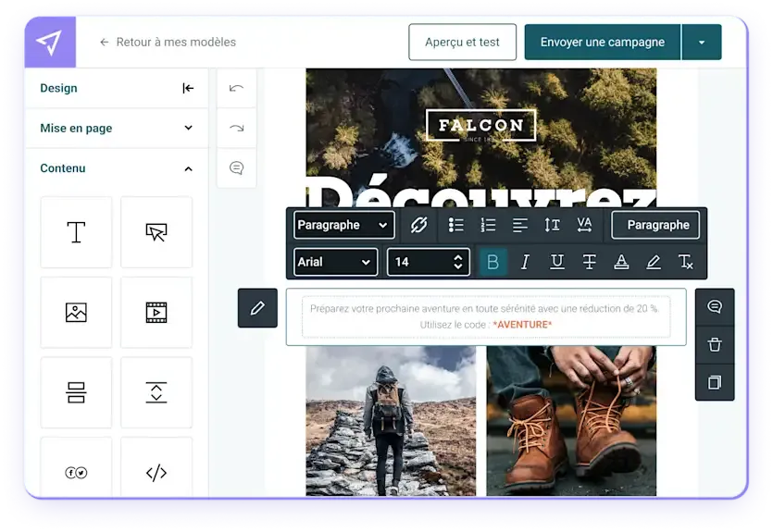This screenshot has width=773, height=532.
Task: Open Envoyer une campagne dropdown arrow
Action: (702, 43)
